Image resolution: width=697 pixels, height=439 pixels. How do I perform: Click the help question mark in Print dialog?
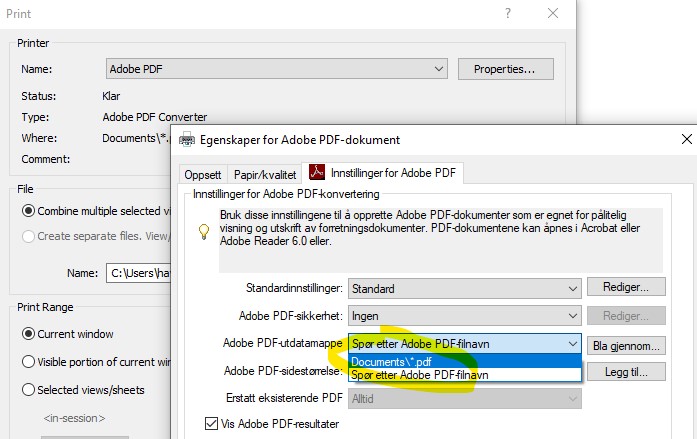pos(508,13)
